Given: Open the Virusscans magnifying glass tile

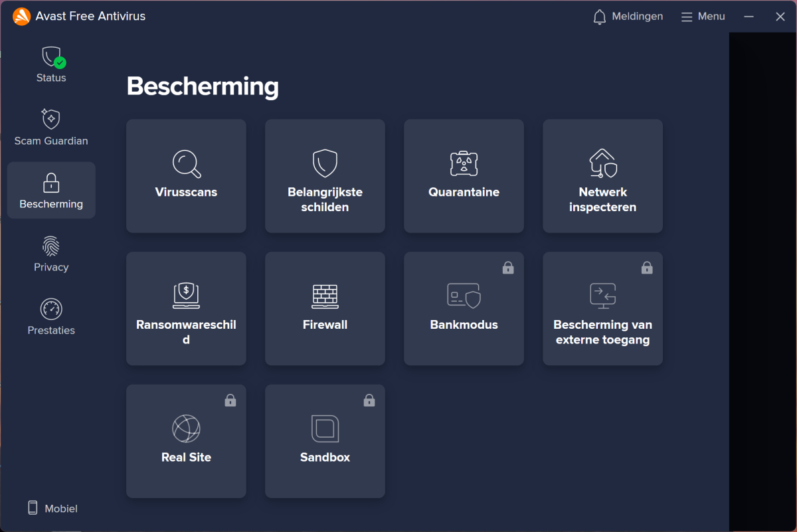Looking at the screenshot, I should [x=186, y=163].
